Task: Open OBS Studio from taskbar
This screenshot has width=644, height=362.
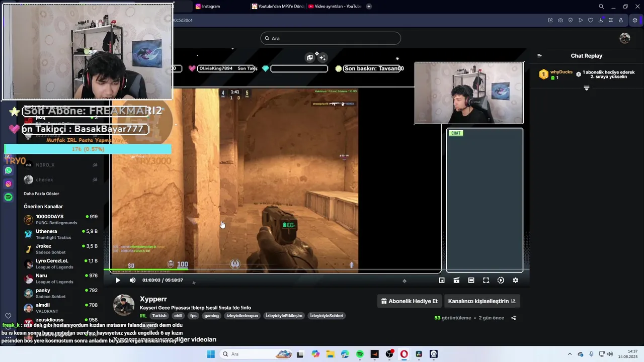Action: point(389,354)
